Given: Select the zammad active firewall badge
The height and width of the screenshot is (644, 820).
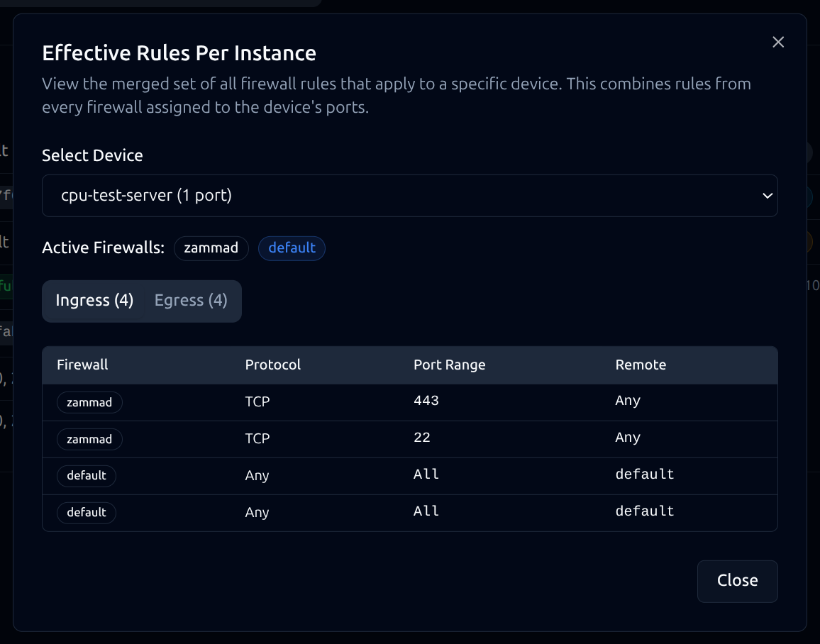Looking at the screenshot, I should tap(211, 248).
